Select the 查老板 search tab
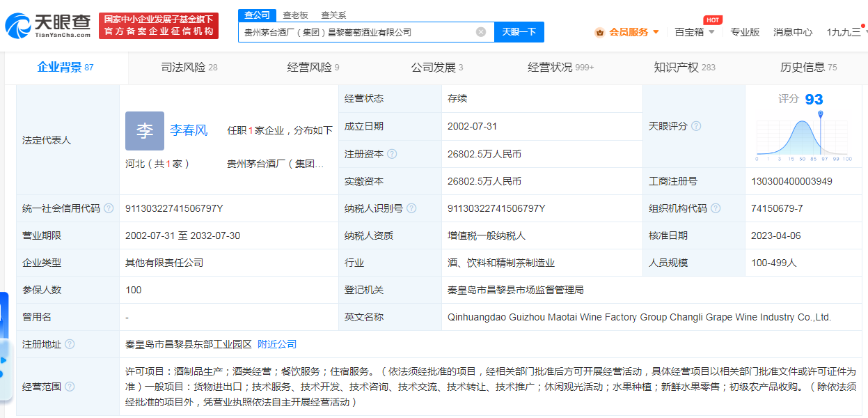The height and width of the screenshot is (418, 868). coord(295,15)
